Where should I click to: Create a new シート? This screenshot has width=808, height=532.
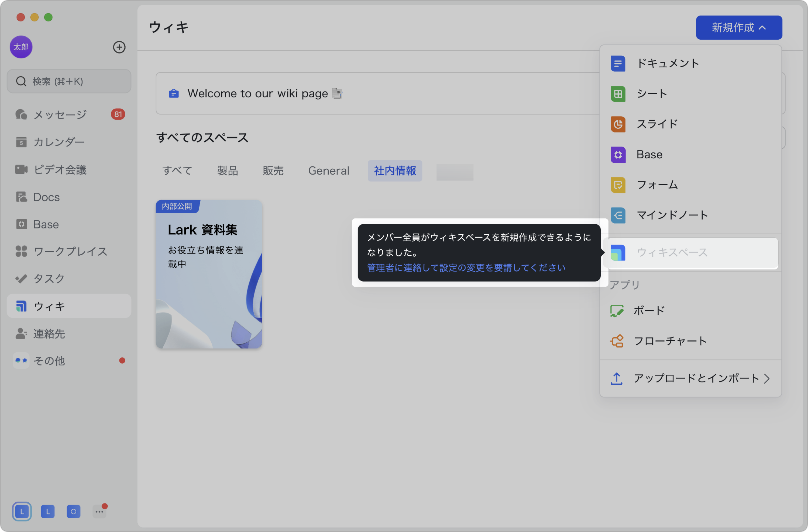click(x=690, y=94)
